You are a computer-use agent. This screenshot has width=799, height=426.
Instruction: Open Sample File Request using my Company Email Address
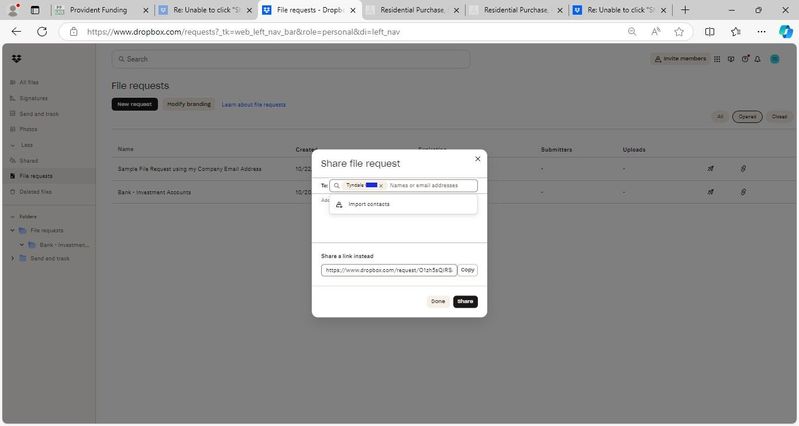(x=190, y=169)
